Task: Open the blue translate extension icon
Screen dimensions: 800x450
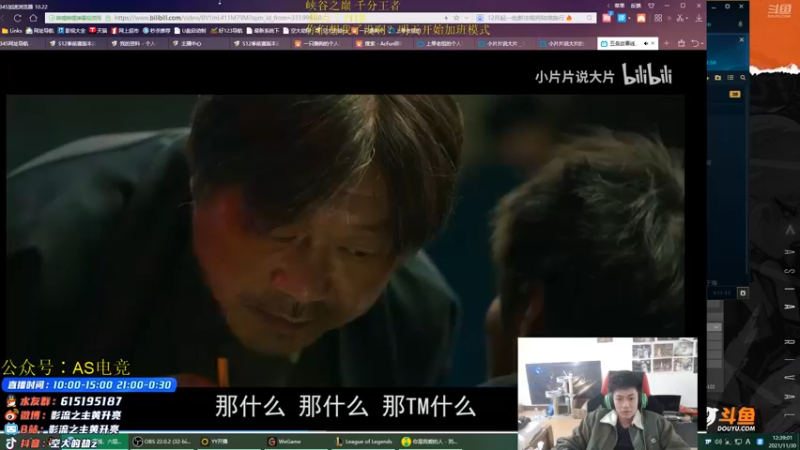Action: point(622,18)
